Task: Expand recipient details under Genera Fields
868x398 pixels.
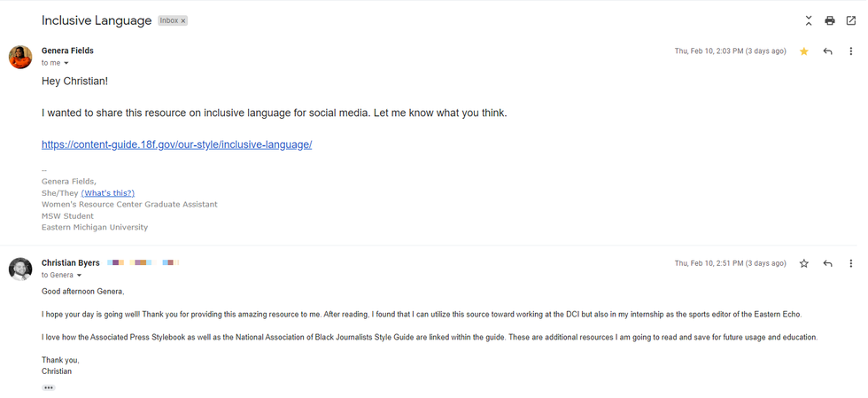Action: pyautogui.click(x=66, y=64)
